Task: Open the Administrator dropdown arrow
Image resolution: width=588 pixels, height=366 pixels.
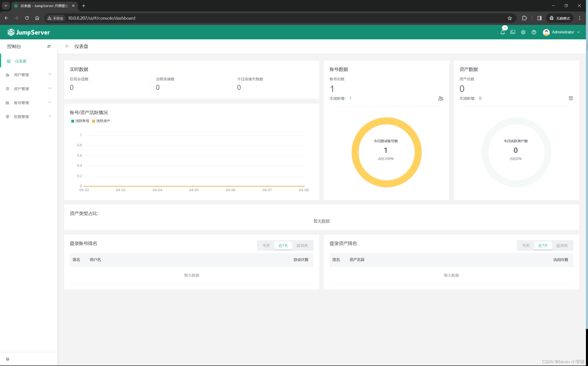Action: click(578, 32)
